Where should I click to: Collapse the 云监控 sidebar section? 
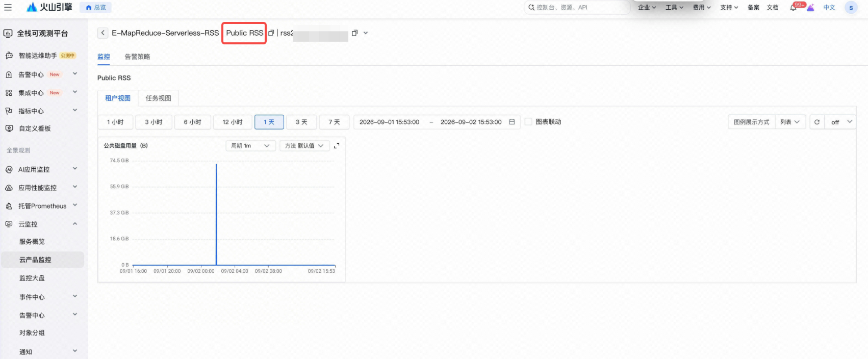pos(75,224)
